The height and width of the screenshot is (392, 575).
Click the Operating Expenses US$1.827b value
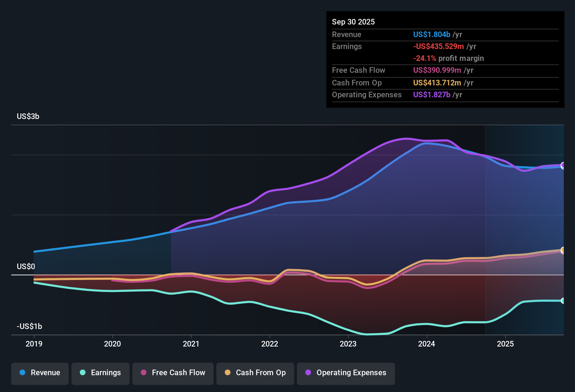tap(432, 94)
